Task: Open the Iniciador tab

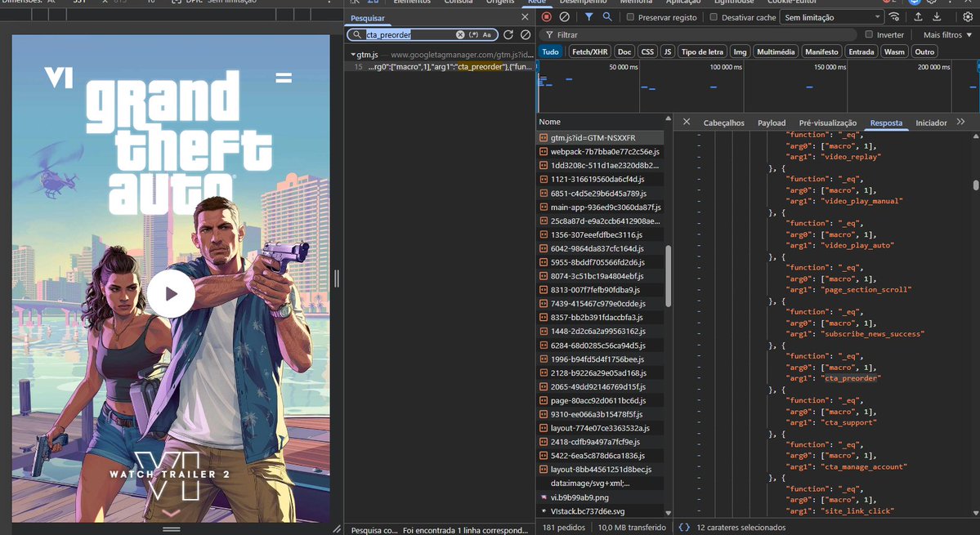Action: click(x=931, y=123)
